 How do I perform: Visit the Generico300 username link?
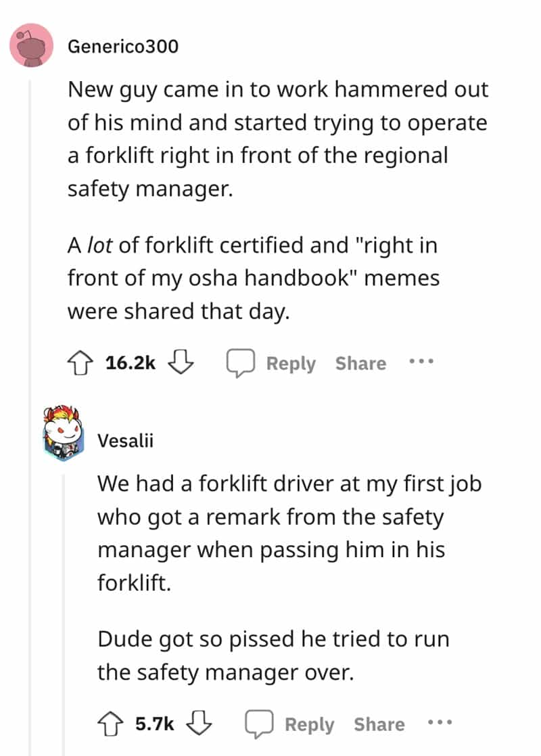click(123, 47)
